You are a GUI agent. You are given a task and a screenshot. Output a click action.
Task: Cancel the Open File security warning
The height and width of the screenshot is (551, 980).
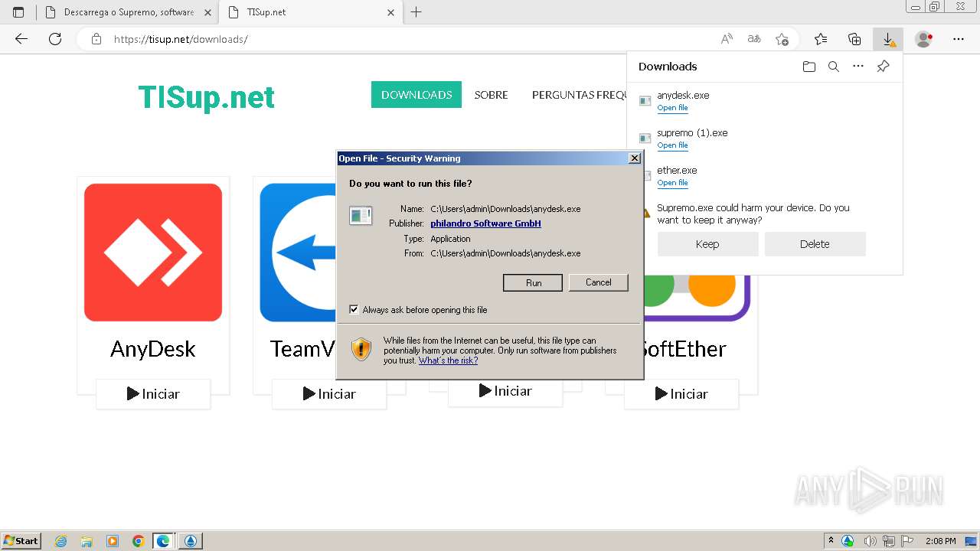coord(598,282)
